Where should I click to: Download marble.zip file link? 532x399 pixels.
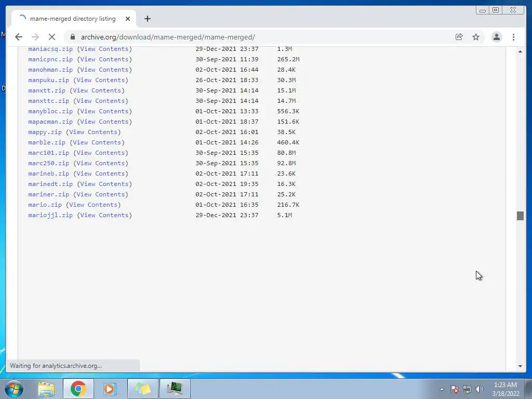(46, 142)
